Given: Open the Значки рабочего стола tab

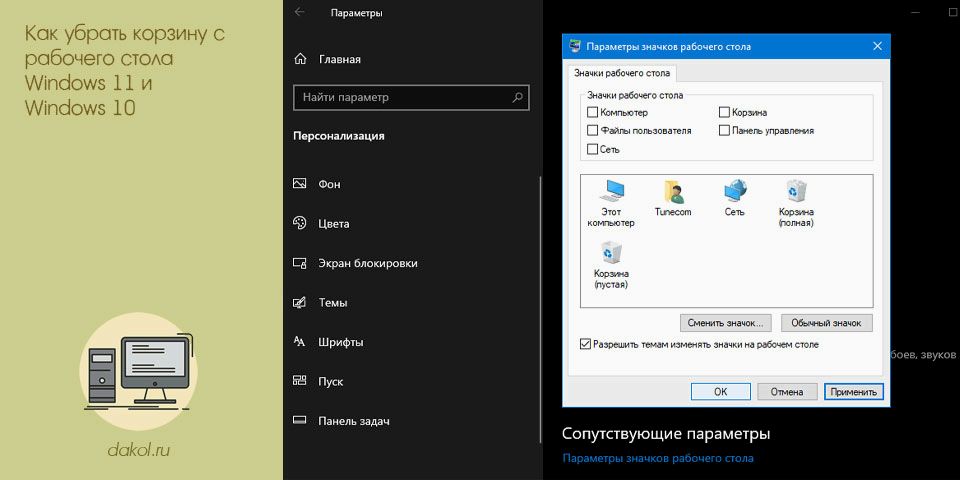Looking at the screenshot, I should click(x=621, y=73).
